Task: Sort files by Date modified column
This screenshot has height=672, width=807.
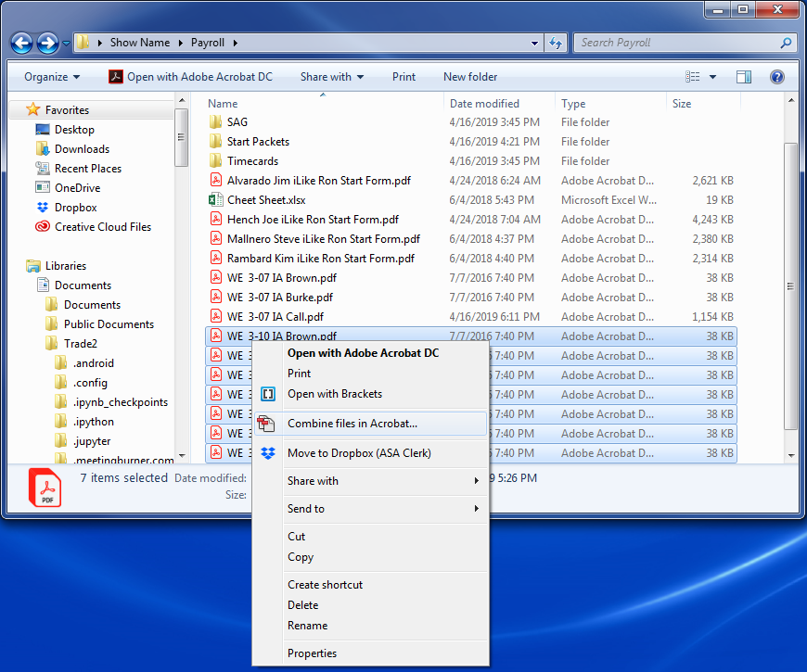Action: [484, 104]
